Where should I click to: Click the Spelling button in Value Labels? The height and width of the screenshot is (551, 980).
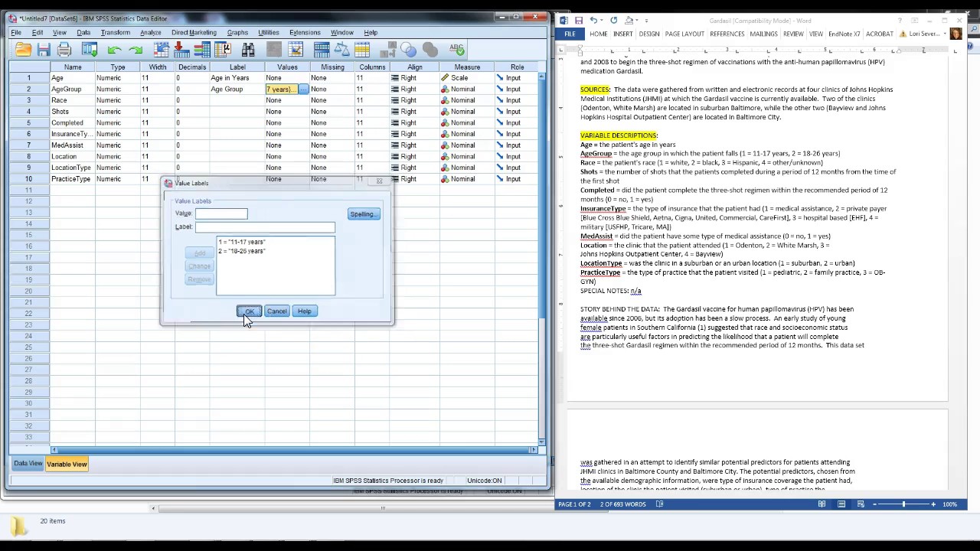pyautogui.click(x=363, y=214)
